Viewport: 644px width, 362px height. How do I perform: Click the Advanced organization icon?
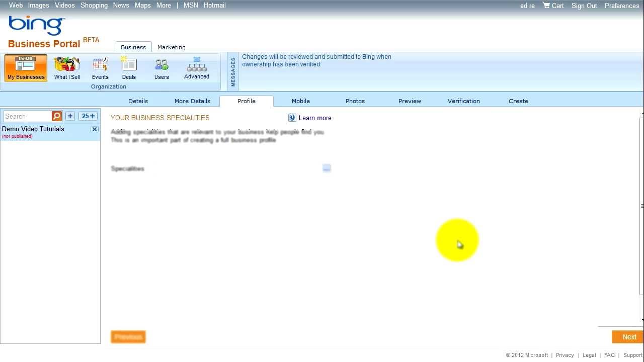197,68
